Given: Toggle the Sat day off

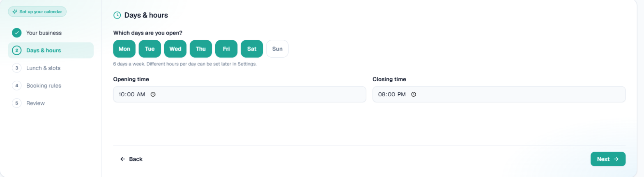Looking at the screenshot, I should [x=252, y=49].
